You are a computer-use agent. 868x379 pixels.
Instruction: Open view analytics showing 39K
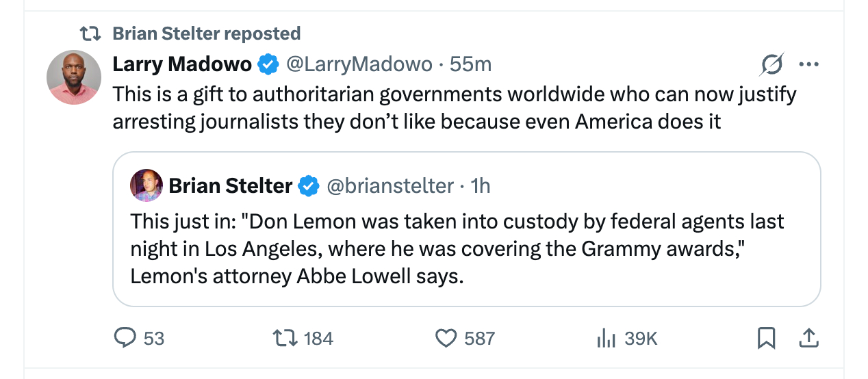607,338
